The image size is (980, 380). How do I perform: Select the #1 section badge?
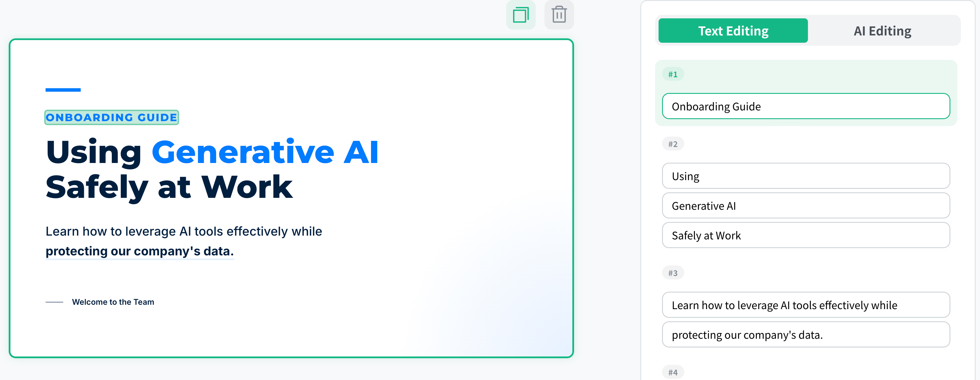point(673,74)
